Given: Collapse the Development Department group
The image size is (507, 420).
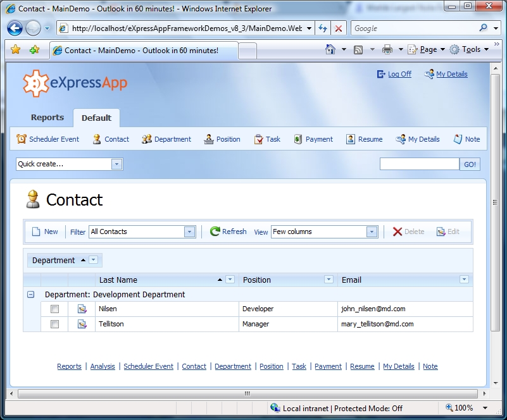Looking at the screenshot, I should 31,294.
